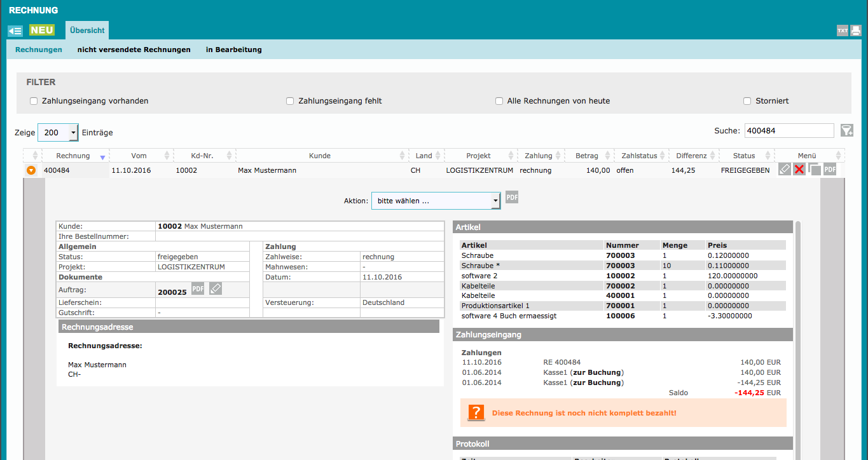Screen dimensions: 868x460
Task: Enable 'Zahlungseingang vorhanden' filter checkbox
Action: (x=34, y=101)
